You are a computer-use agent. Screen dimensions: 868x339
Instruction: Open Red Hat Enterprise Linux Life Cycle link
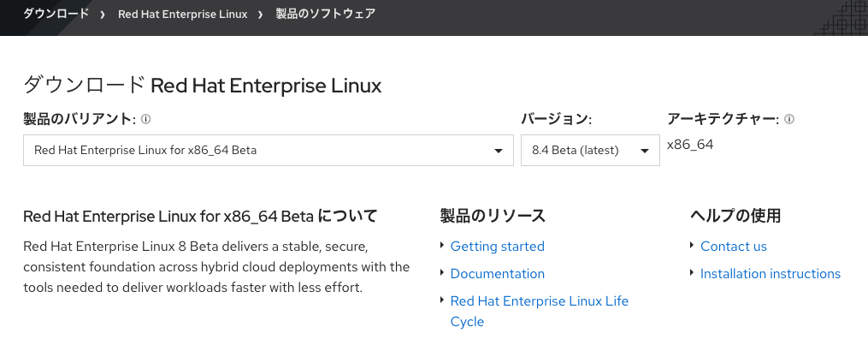(539, 312)
